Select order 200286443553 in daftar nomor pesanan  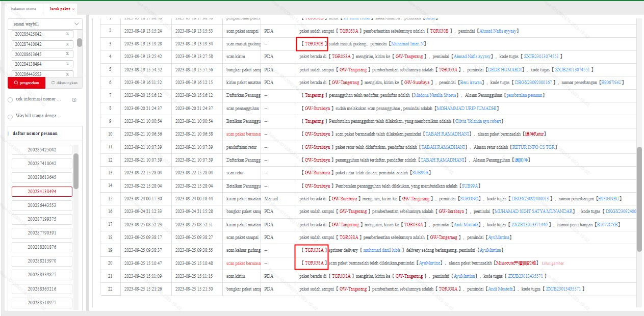tap(42, 205)
